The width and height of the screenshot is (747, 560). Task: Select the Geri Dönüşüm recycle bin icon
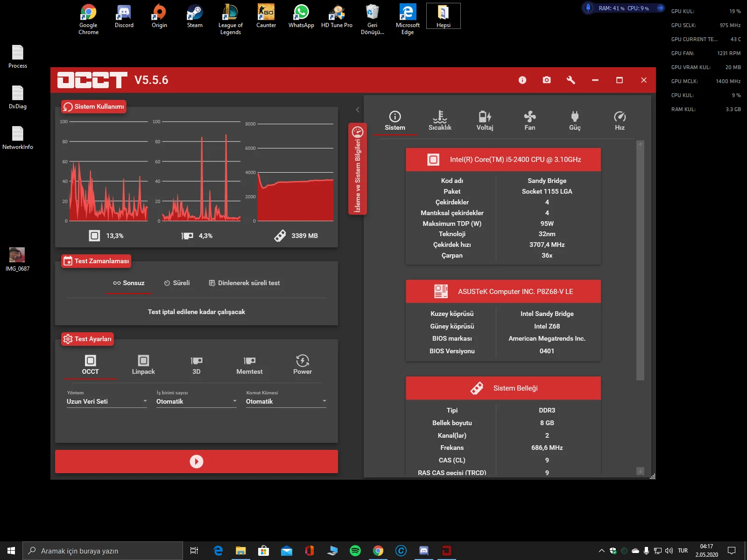pyautogui.click(x=373, y=20)
